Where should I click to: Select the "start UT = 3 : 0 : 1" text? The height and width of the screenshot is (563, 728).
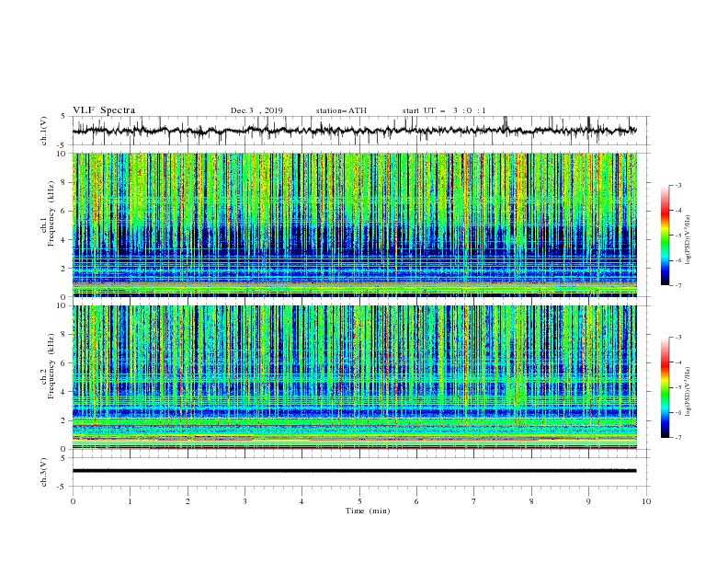click(x=444, y=110)
